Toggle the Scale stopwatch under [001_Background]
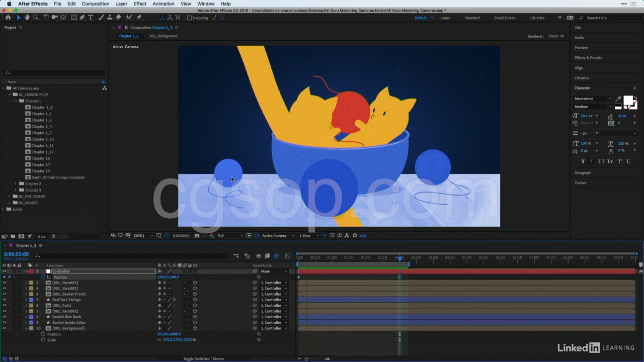Image resolution: width=644 pixels, height=362 pixels. point(43,340)
